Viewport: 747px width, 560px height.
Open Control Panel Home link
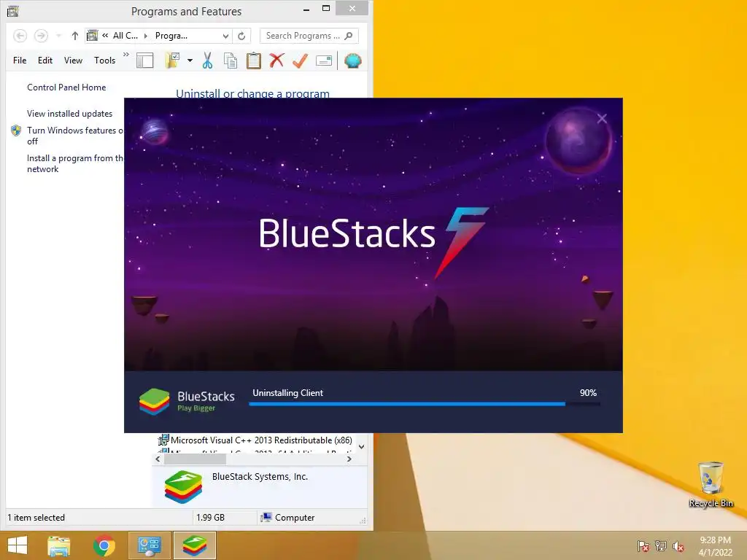66,87
